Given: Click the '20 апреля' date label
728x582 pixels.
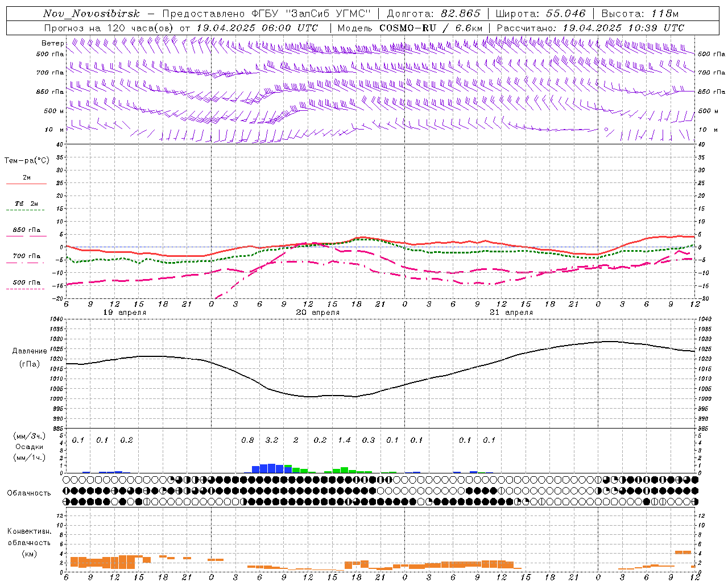Looking at the screenshot, I should click(x=318, y=313).
